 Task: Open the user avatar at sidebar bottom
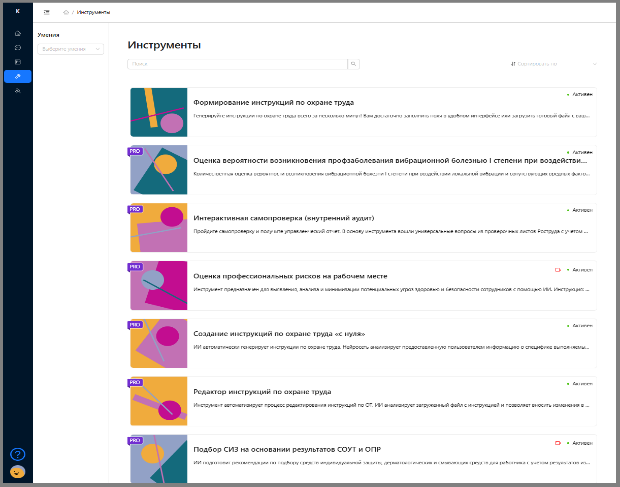(17, 471)
